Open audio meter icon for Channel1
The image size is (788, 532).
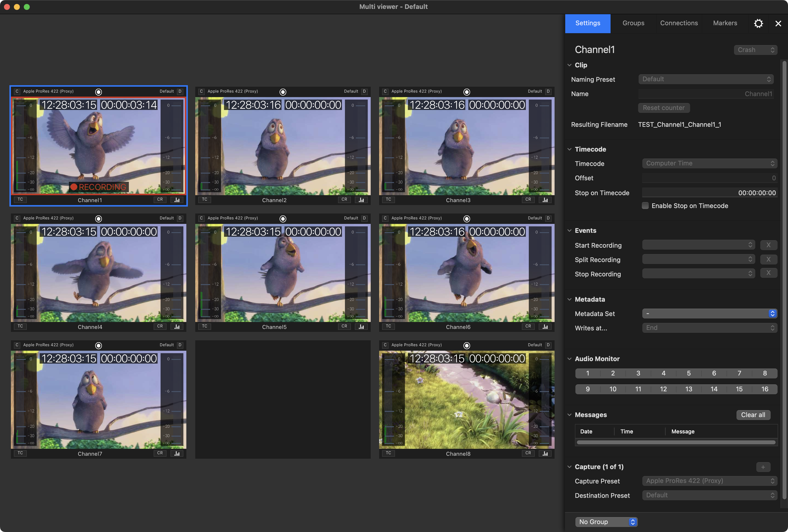(x=177, y=200)
